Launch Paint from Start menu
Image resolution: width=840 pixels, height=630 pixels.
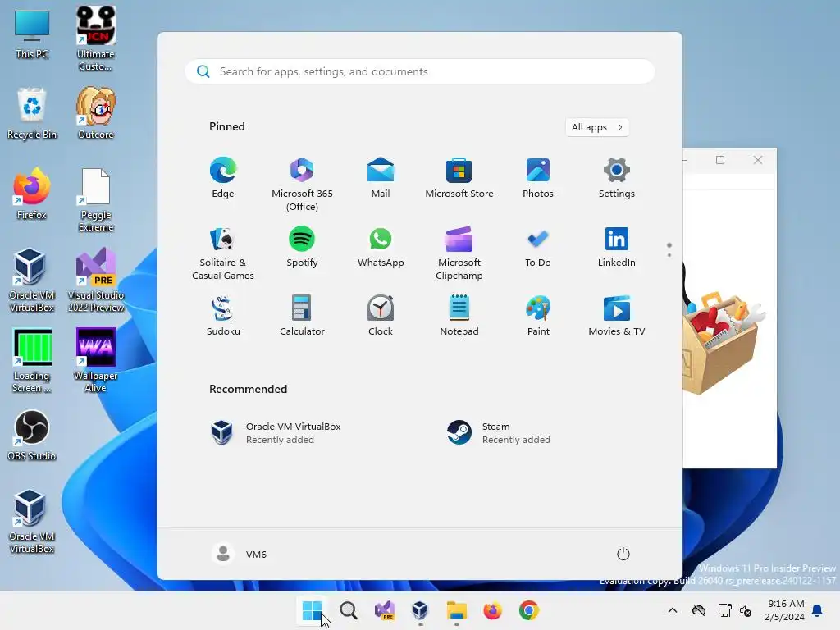pyautogui.click(x=538, y=316)
